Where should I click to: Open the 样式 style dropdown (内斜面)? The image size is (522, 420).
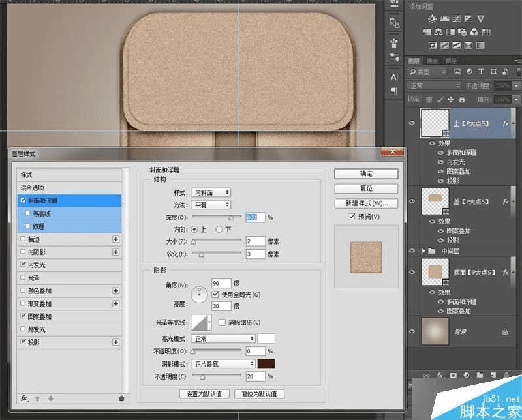pyautogui.click(x=211, y=192)
